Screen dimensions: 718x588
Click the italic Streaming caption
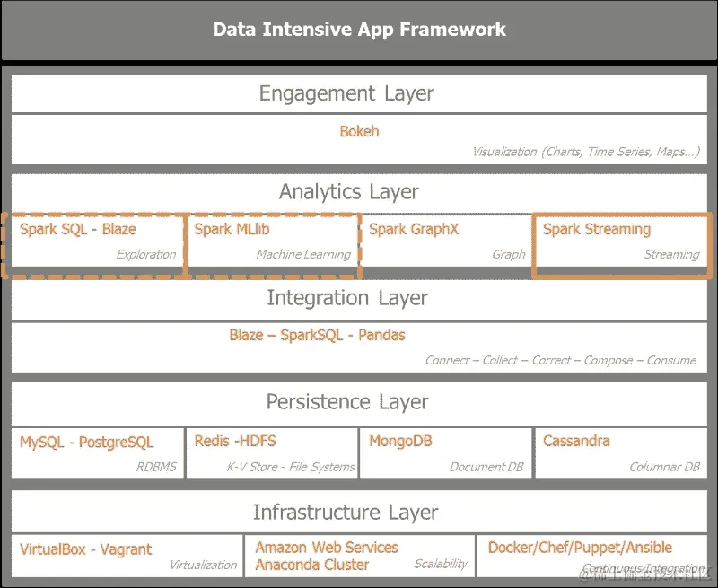671,254
